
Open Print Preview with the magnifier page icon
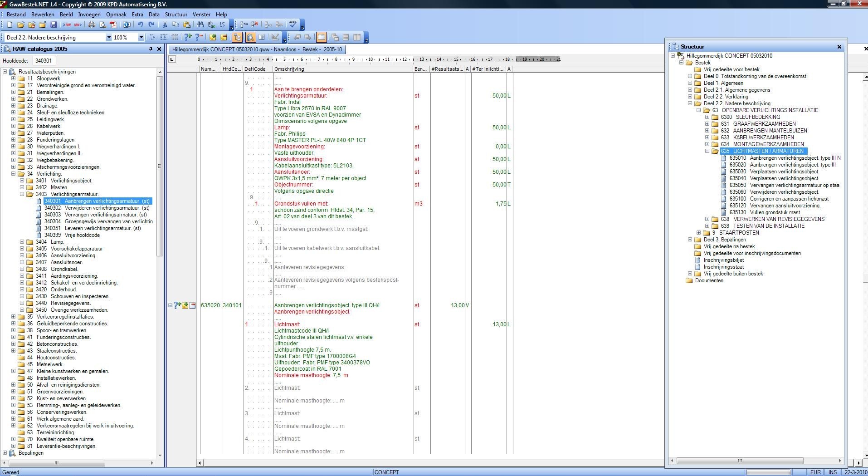[102, 25]
